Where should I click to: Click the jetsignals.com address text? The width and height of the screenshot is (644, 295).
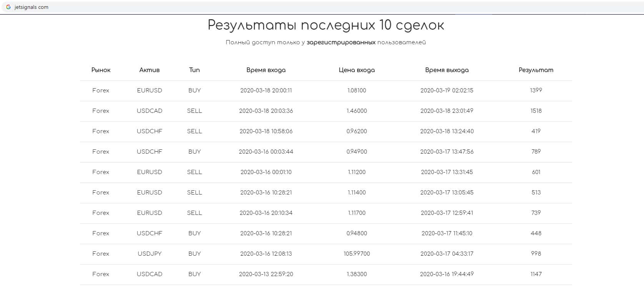tap(31, 7)
